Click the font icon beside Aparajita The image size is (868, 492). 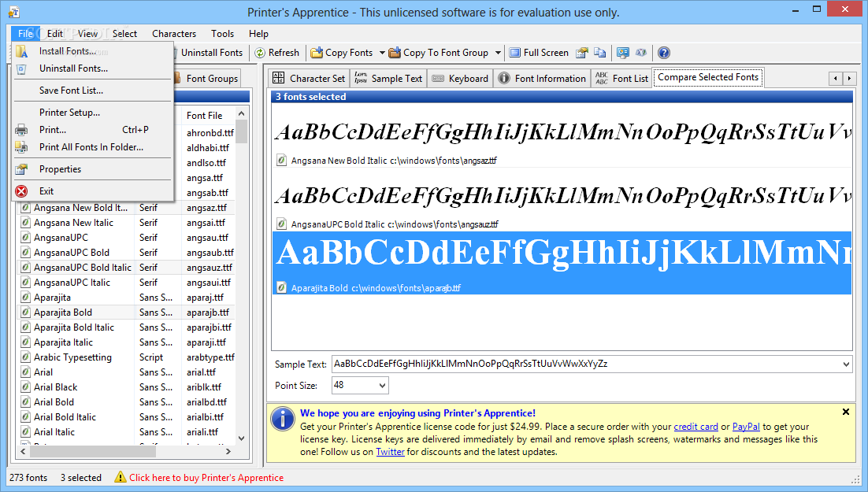click(x=25, y=298)
